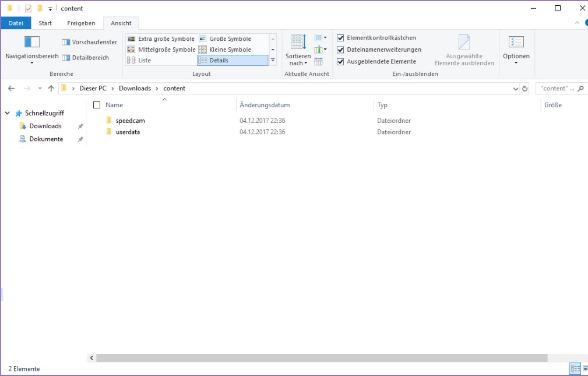Open recent locations dropdown arrow
The image size is (588, 376).
(40, 89)
